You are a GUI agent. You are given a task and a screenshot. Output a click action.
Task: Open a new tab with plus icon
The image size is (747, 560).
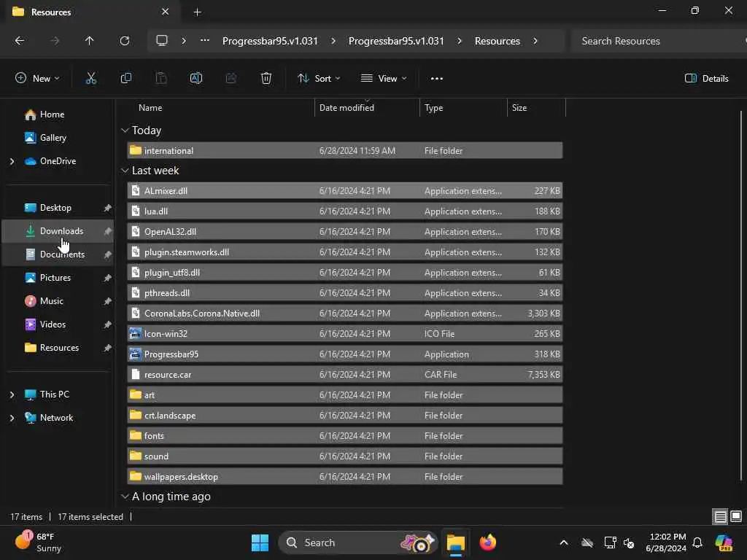197,12
